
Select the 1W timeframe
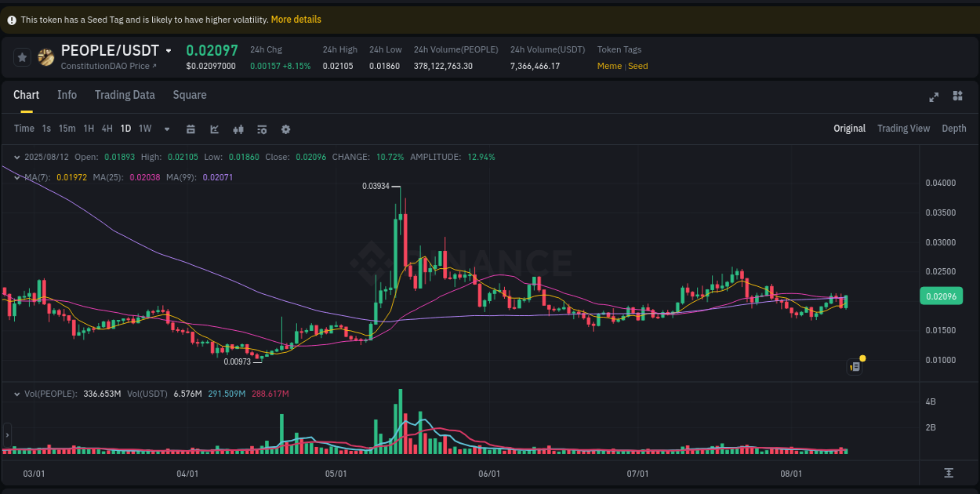(144, 128)
